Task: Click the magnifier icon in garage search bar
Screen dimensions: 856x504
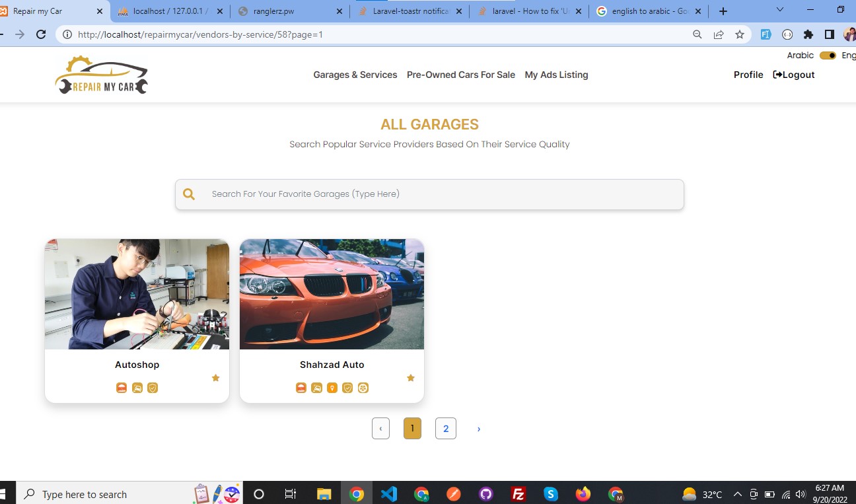Action: point(189,194)
